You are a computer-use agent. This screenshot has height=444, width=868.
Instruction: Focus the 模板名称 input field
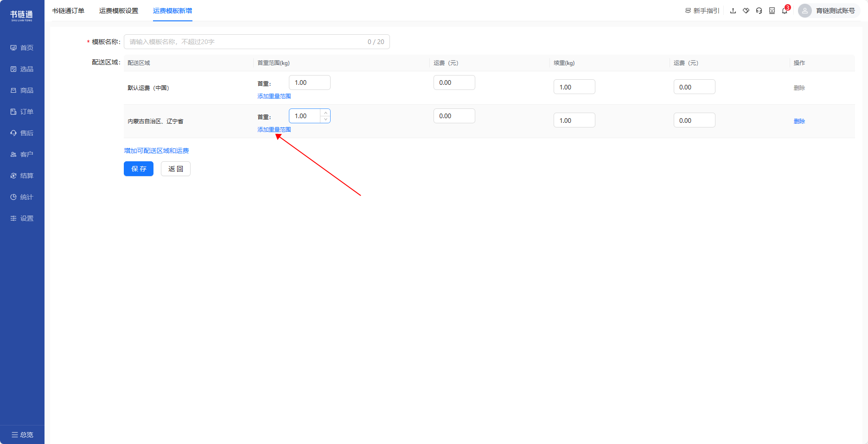(257, 42)
